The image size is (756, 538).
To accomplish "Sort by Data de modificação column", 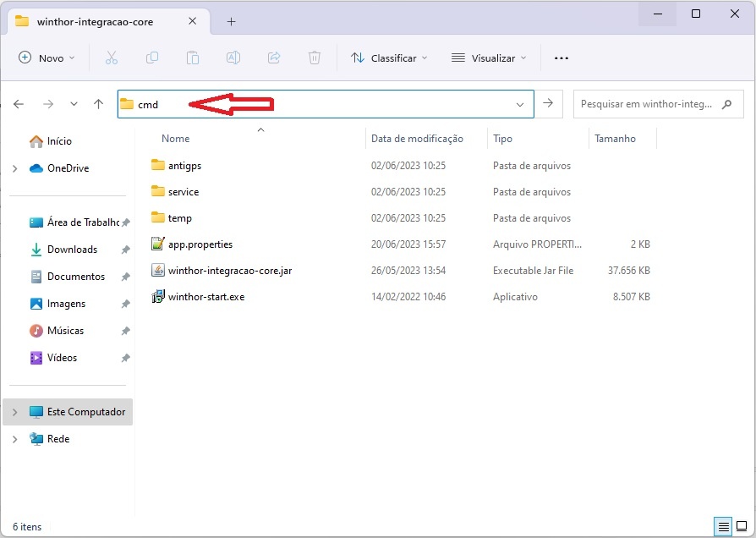I will tap(417, 139).
